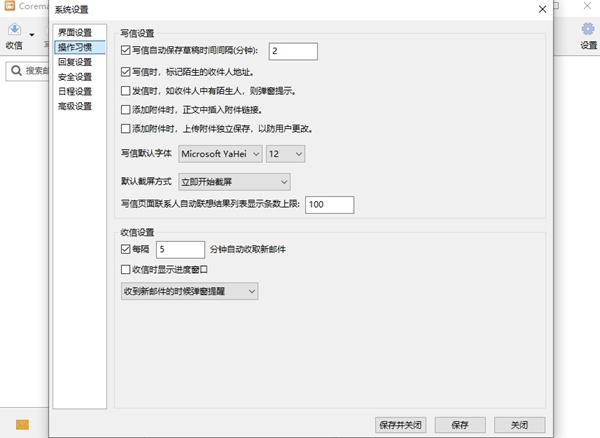The width and height of the screenshot is (600, 438).
Task: Click the 分钟自动收取新邮件 text
Action: pyautogui.click(x=248, y=249)
